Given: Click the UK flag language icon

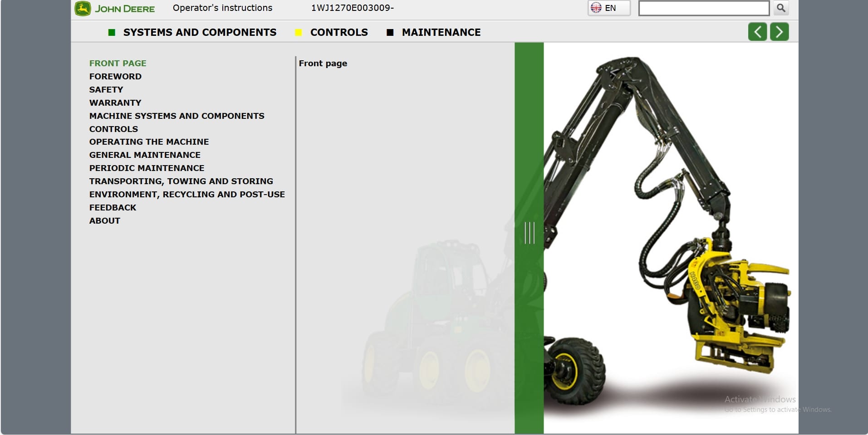Looking at the screenshot, I should click(596, 8).
